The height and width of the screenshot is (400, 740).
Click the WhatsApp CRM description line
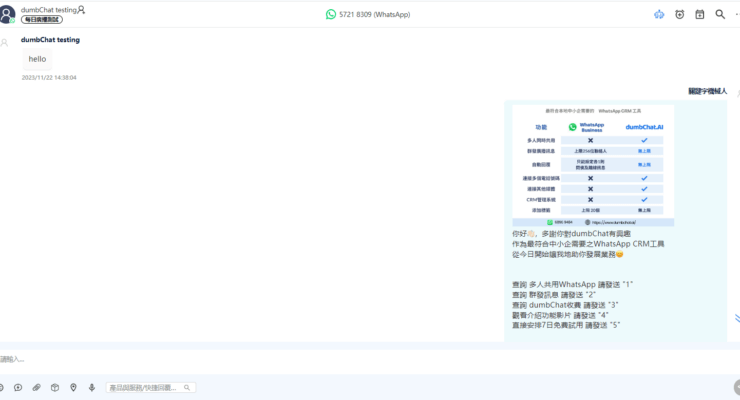click(588, 244)
